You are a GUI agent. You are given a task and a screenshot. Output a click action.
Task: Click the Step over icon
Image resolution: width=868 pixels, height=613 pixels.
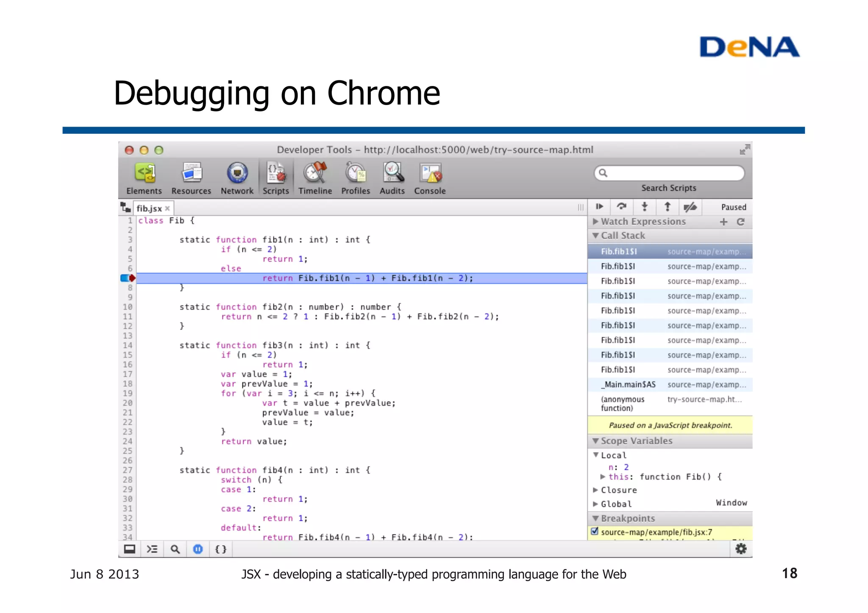click(x=622, y=207)
